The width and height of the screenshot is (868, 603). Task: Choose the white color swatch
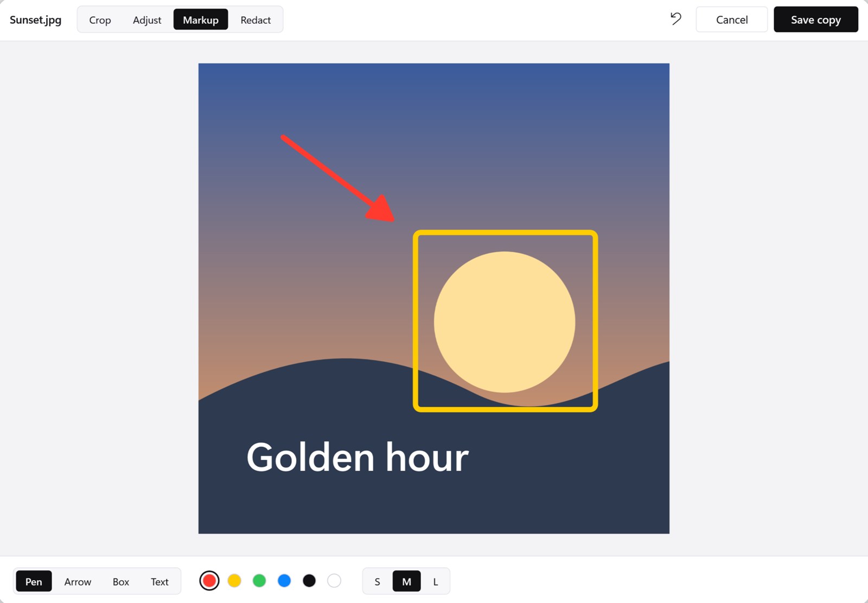point(334,581)
